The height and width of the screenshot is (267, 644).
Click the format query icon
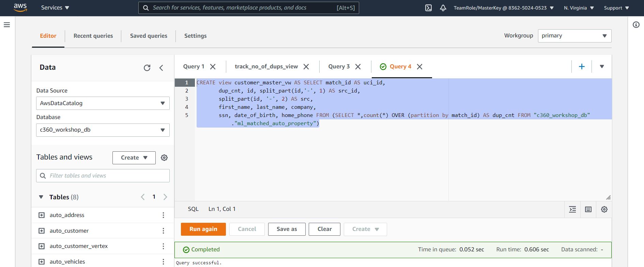(572, 210)
